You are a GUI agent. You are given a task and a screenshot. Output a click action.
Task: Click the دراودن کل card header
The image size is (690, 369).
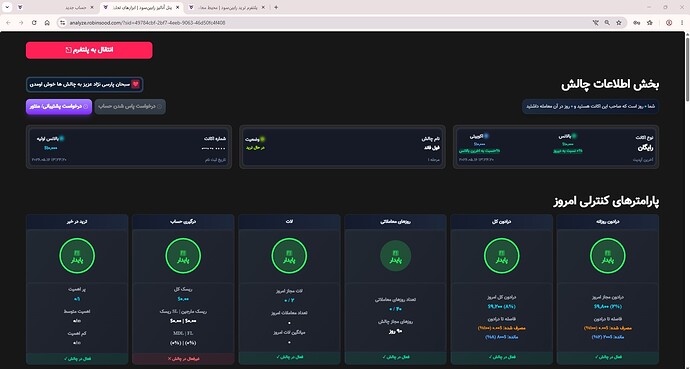[x=502, y=222]
